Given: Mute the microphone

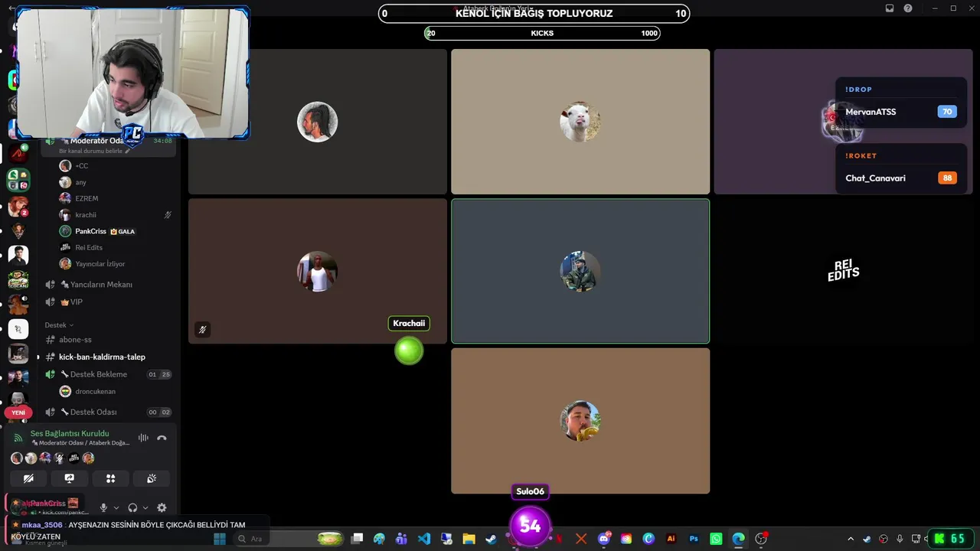Looking at the screenshot, I should pyautogui.click(x=103, y=507).
